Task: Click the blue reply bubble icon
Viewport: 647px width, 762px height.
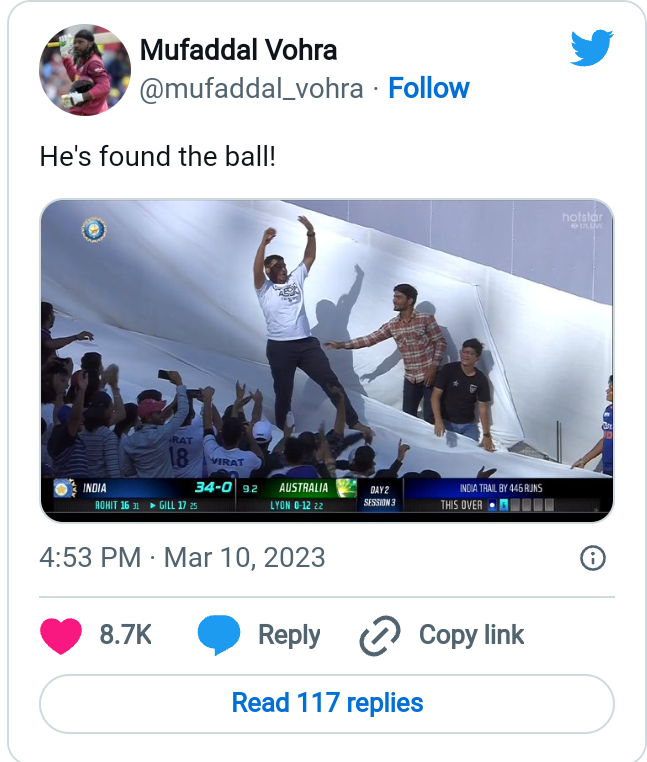Action: [x=219, y=635]
